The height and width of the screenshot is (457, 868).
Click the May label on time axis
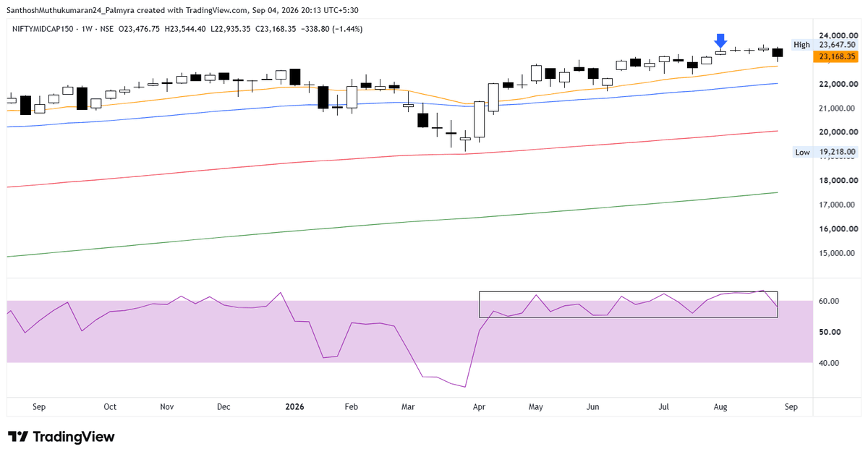click(x=535, y=407)
